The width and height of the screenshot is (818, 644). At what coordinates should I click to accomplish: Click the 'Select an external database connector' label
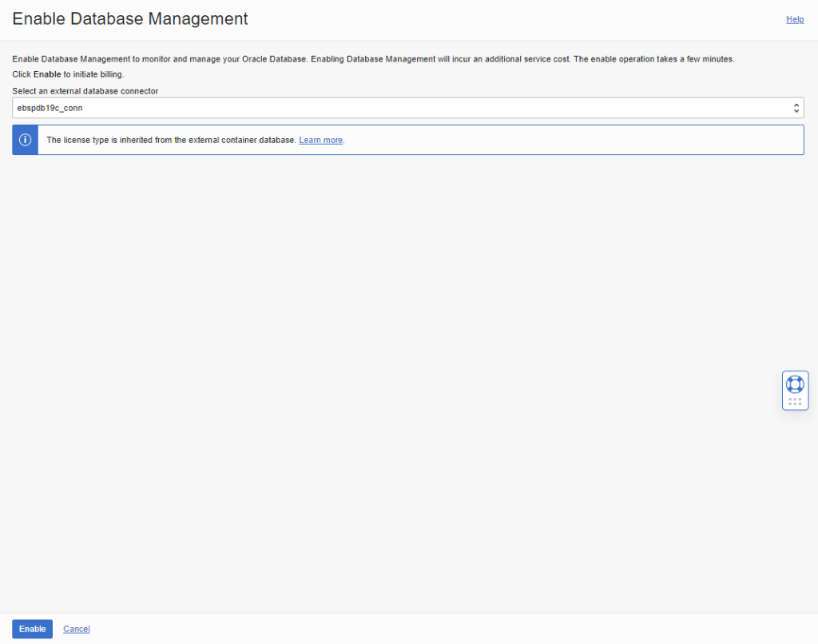[85, 91]
